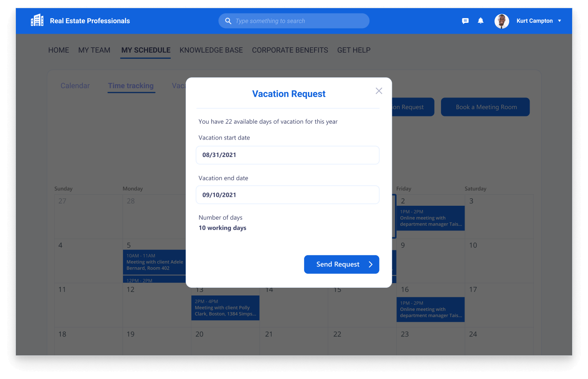Close the Vacation Request dialog
The width and height of the screenshot is (588, 379).
379,91
